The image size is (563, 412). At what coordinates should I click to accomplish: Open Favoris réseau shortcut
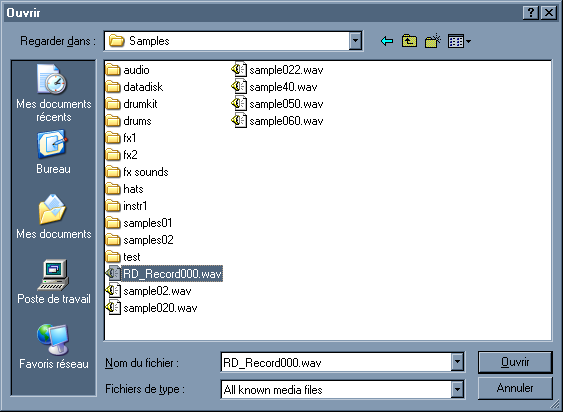click(53, 347)
